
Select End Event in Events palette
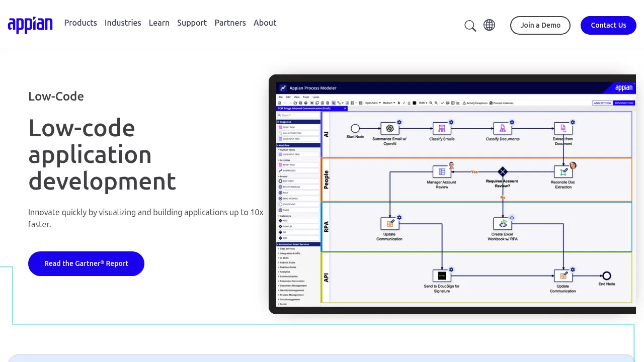pyautogui.click(x=298, y=181)
